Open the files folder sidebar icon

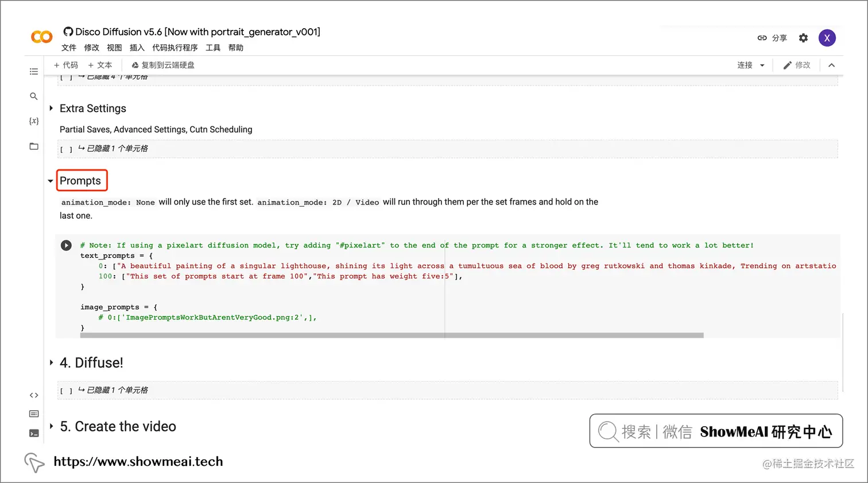(34, 146)
